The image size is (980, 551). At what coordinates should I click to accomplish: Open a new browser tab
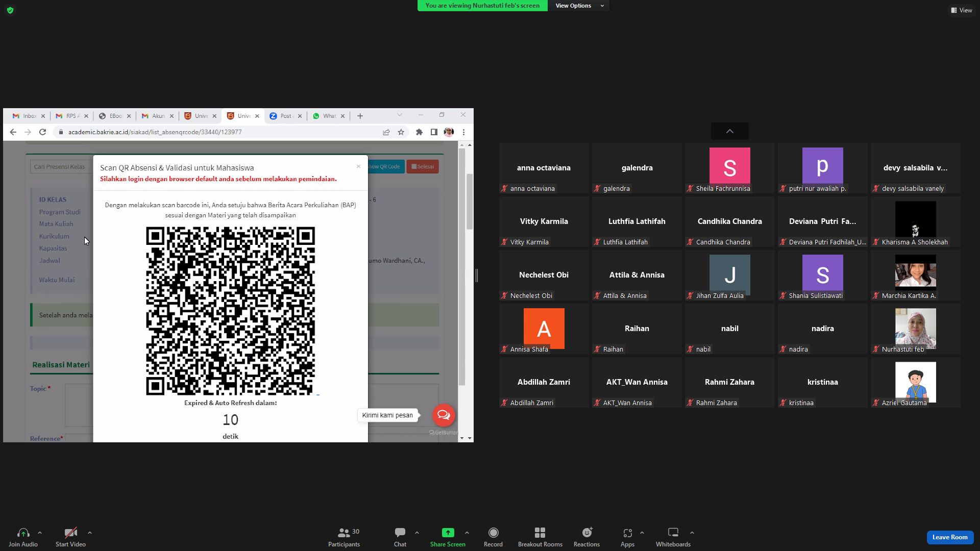coord(360,116)
